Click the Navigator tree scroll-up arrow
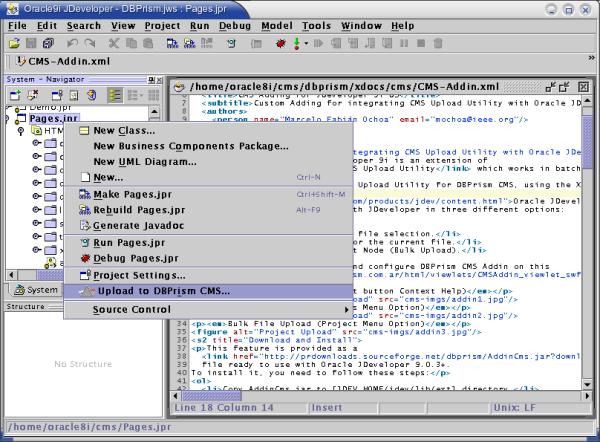This screenshot has width=600, height=442. tap(154, 112)
